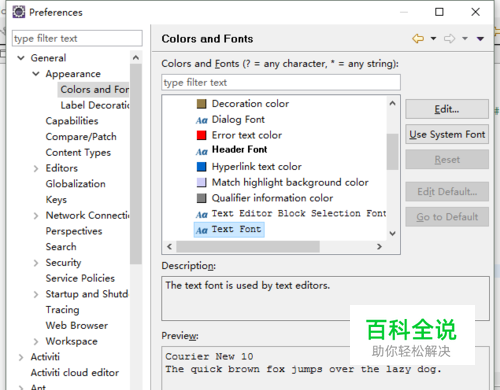The height and width of the screenshot is (390, 500).
Task: Click the Dialog Font Aa icon
Action: coord(202,120)
